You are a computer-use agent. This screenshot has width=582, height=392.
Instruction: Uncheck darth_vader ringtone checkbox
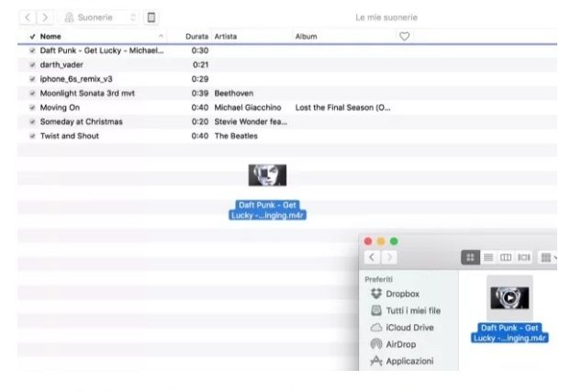point(32,64)
